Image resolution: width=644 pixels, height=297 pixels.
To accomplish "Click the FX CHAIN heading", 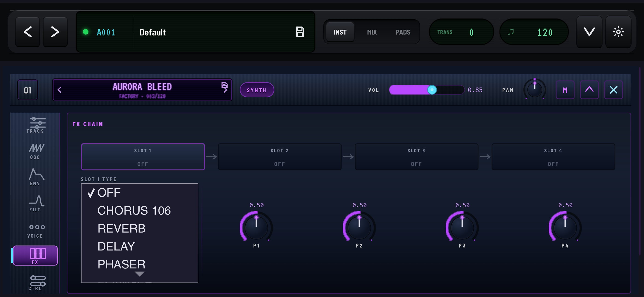I will click(88, 124).
